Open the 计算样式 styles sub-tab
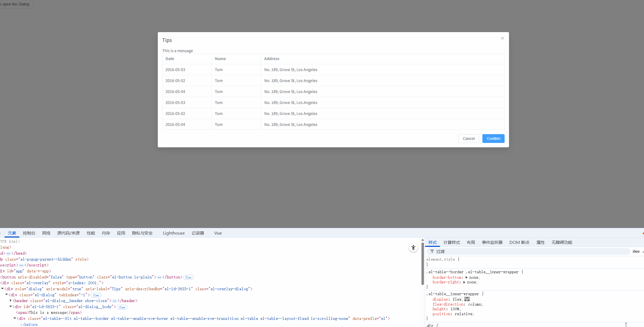Image resolution: width=644 pixels, height=327 pixels. pyautogui.click(x=452, y=242)
